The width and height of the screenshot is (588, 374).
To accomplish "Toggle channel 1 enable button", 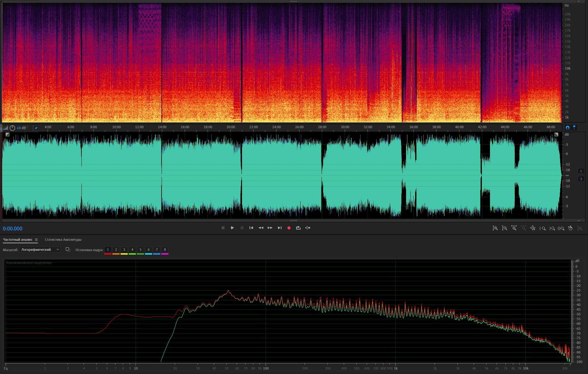I will pos(581,171).
